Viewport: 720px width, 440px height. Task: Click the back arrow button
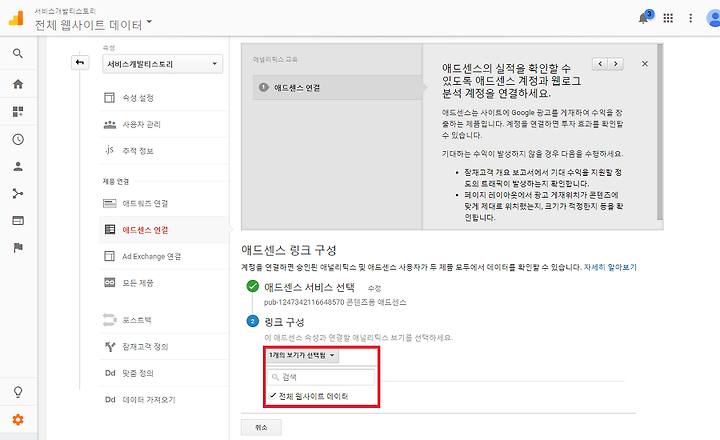(x=80, y=62)
